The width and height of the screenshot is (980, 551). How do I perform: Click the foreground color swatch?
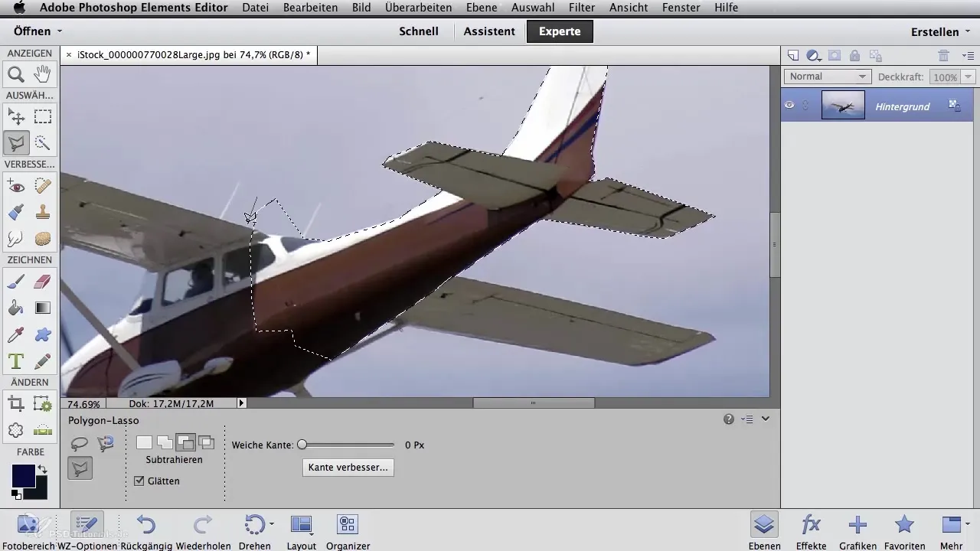click(23, 476)
